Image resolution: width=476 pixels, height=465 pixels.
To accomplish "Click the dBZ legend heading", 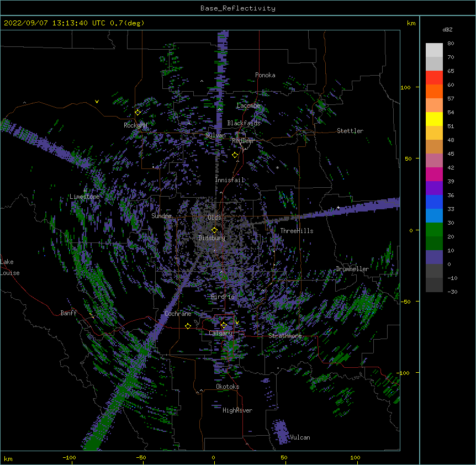I will tap(447, 29).
